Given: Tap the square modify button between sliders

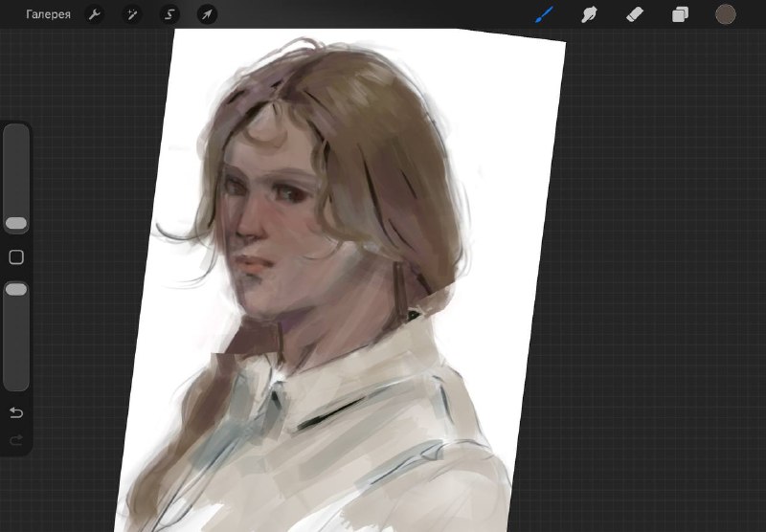Looking at the screenshot, I should tap(16, 256).
